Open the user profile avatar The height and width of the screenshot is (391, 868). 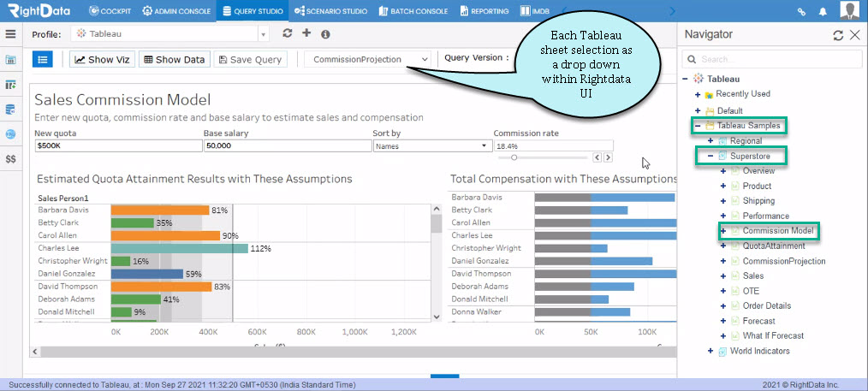pos(850,10)
